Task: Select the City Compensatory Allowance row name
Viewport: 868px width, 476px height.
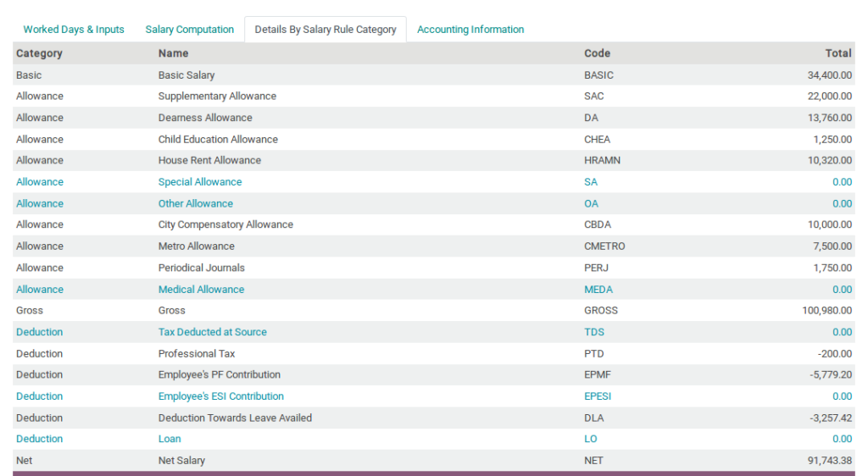Action: pos(225,224)
